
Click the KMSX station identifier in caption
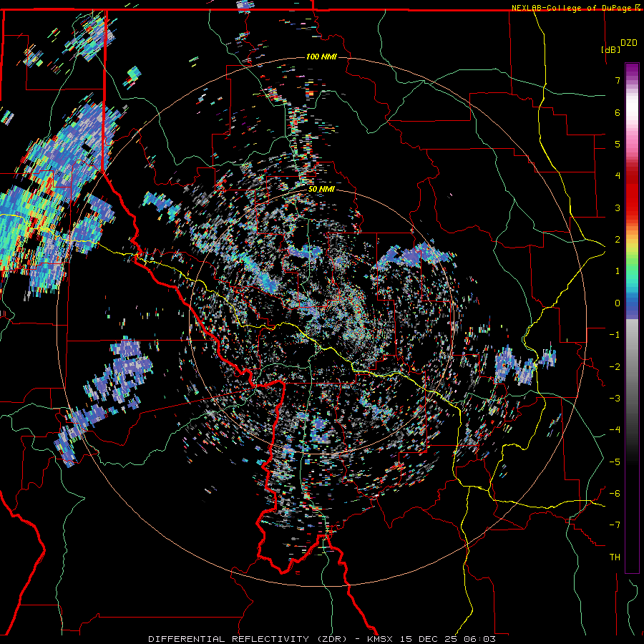point(381,639)
